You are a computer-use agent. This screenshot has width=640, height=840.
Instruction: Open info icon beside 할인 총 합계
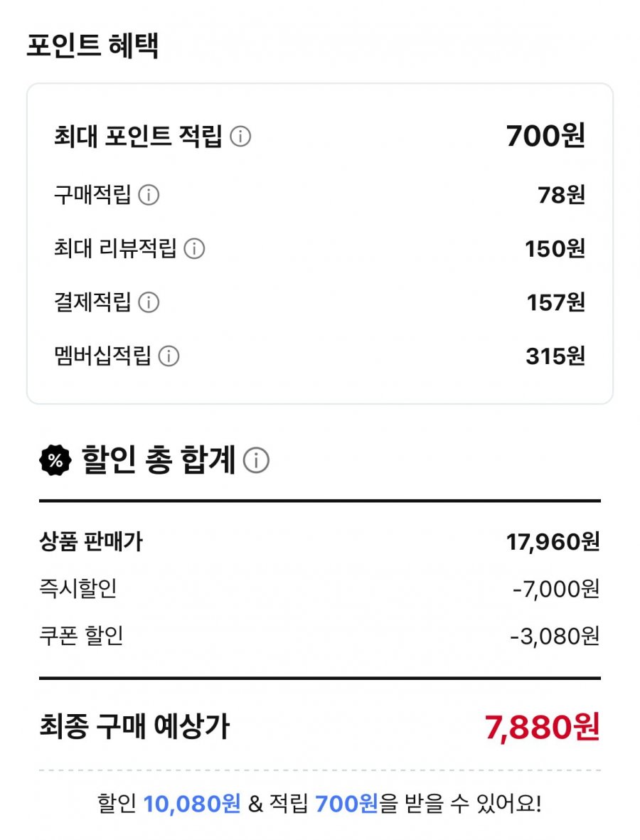coord(256,462)
